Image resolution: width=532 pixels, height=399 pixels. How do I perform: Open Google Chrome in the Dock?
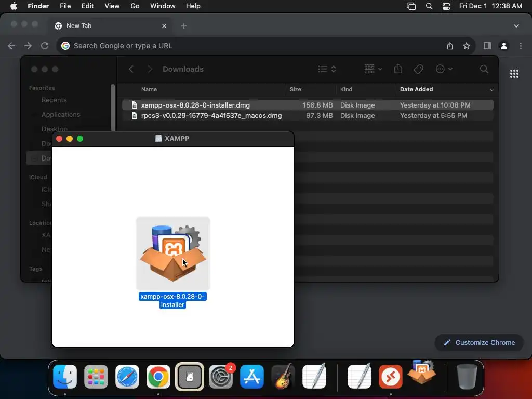158,376
